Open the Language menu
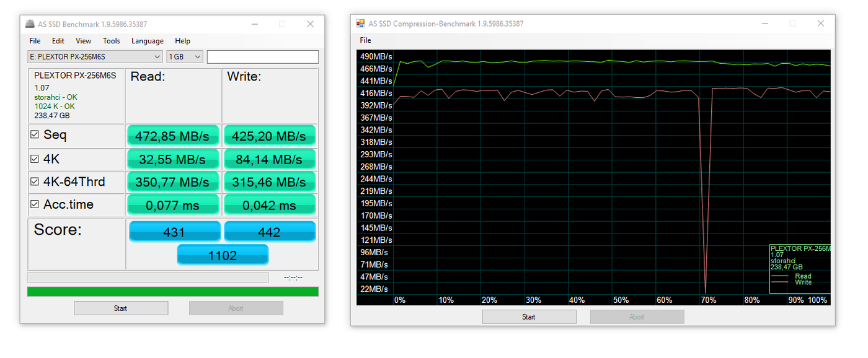868x358 pixels. click(148, 41)
